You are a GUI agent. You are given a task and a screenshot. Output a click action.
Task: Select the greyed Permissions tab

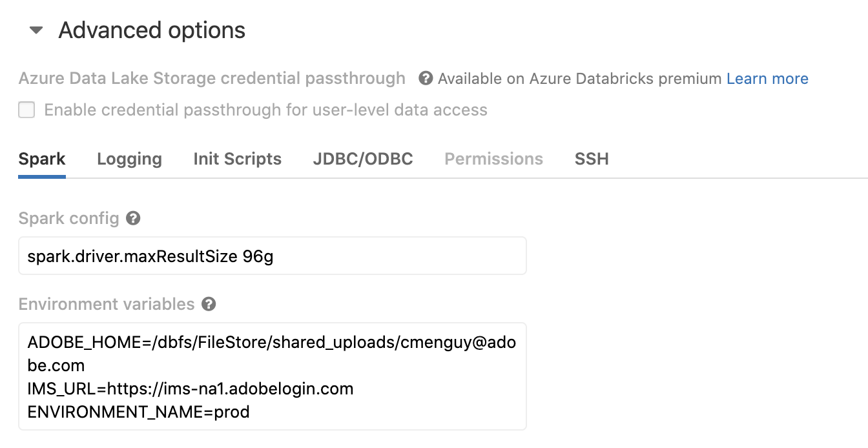[493, 159]
